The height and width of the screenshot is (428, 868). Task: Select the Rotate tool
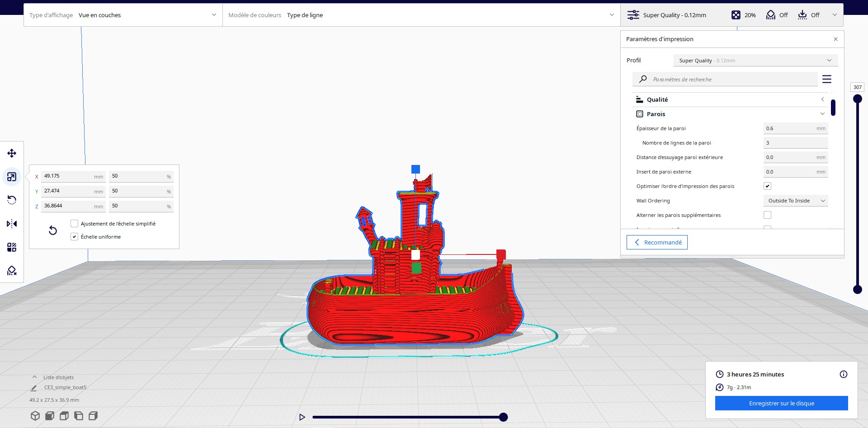coord(12,200)
